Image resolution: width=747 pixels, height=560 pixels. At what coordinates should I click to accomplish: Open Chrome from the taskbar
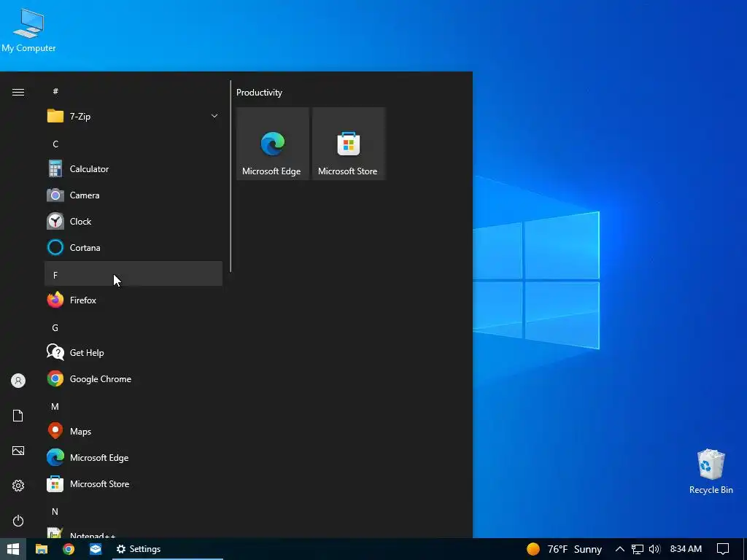(x=69, y=549)
